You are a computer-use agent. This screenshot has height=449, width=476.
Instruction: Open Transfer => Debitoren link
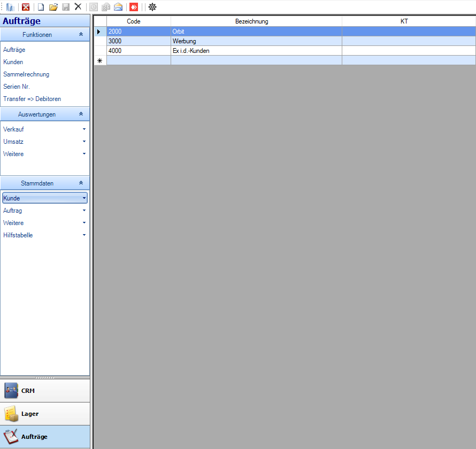pos(32,99)
